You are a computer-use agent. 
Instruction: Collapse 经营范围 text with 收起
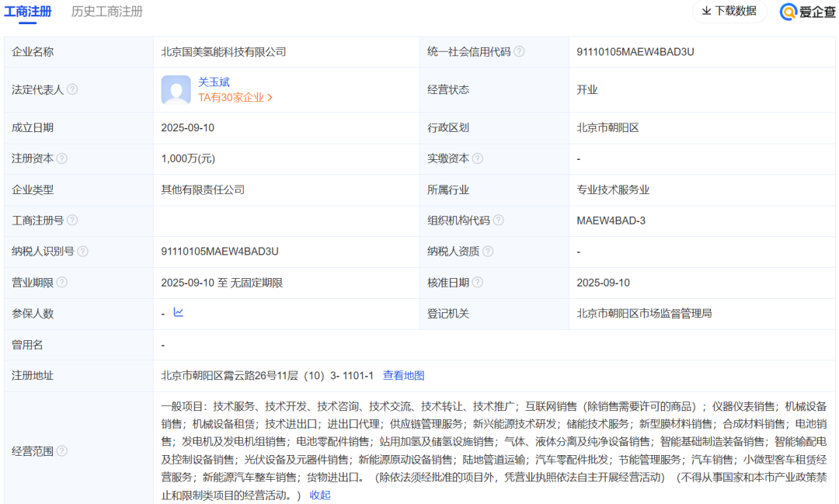pos(320,495)
